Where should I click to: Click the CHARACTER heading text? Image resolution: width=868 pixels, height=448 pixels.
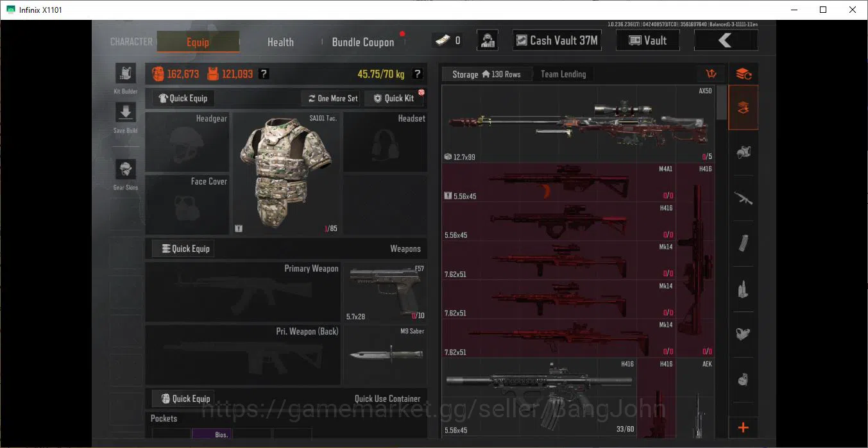pos(132,42)
